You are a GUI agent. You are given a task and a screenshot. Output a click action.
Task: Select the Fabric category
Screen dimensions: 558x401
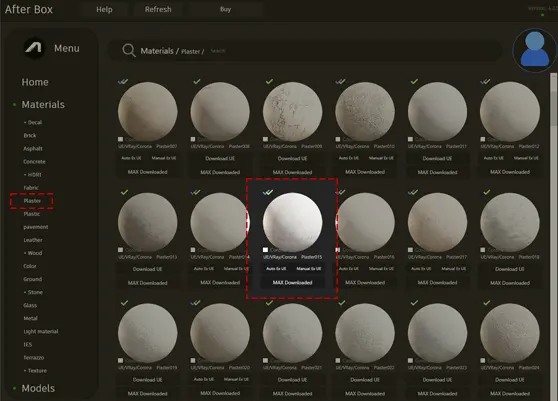click(x=31, y=188)
